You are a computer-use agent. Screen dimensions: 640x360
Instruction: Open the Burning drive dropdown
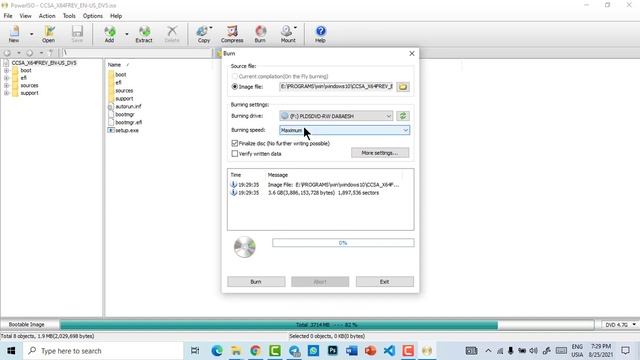pos(336,116)
